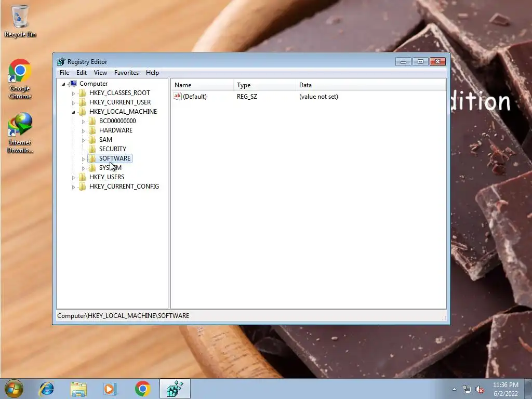Click HKEY_CURRENT_USER folder icon
The height and width of the screenshot is (399, 532).
(x=83, y=102)
